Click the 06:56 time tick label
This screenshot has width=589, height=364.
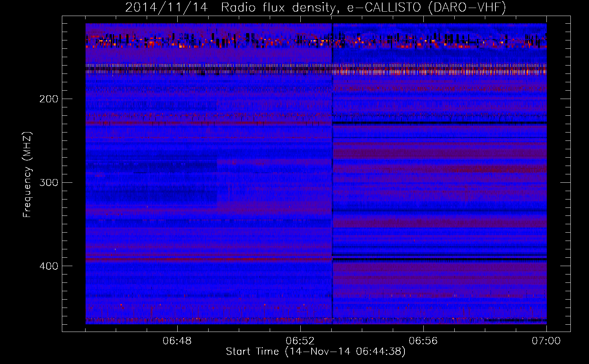(423, 341)
